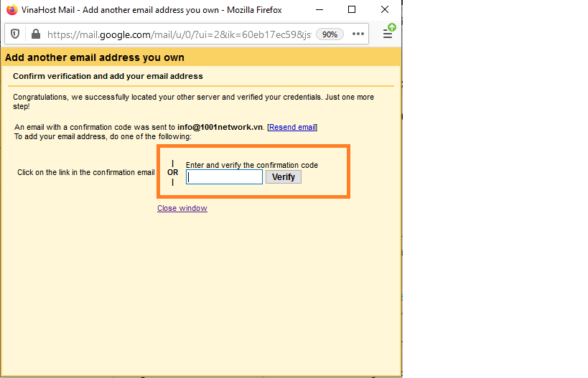Minimize the Firefox window

tap(319, 10)
